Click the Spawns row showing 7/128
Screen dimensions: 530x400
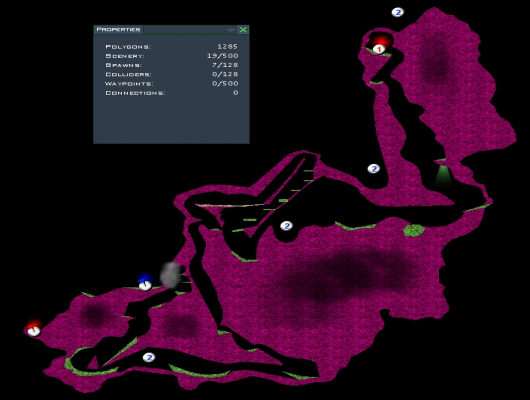pos(172,65)
